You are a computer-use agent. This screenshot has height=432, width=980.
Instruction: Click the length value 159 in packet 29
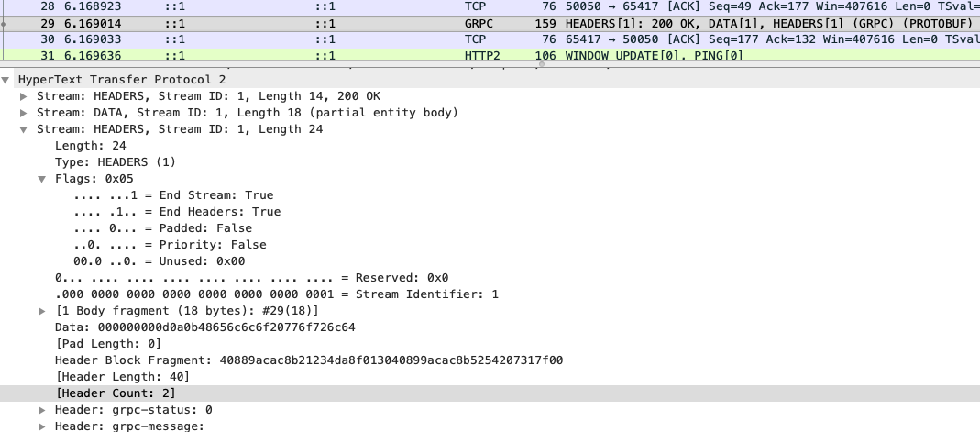(x=546, y=24)
